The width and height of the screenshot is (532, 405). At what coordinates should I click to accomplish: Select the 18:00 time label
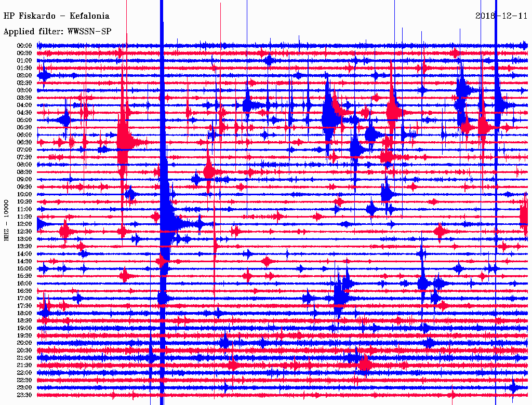coord(24,314)
